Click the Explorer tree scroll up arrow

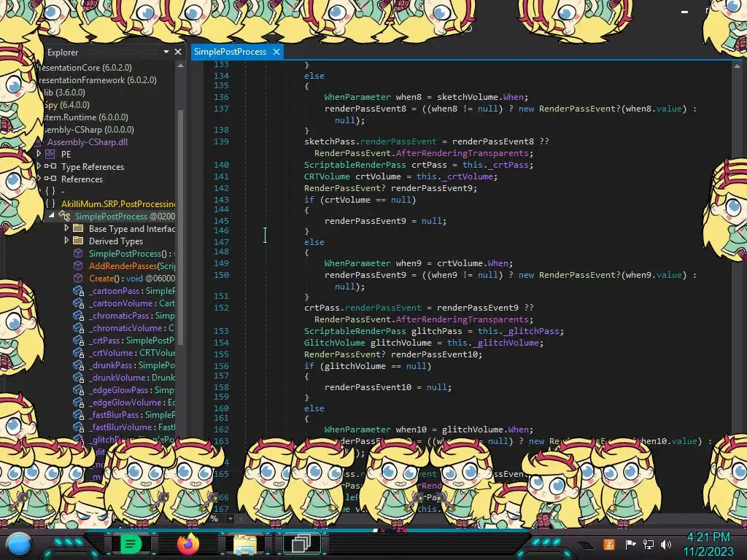181,66
